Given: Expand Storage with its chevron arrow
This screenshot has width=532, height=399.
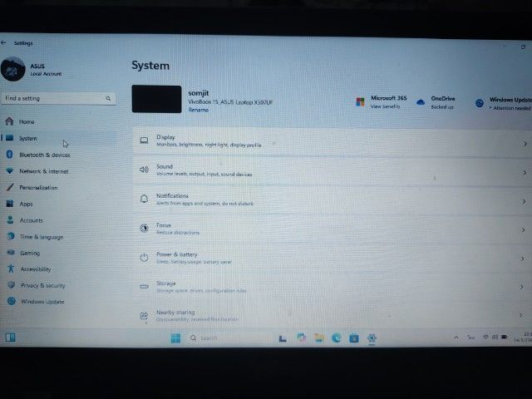Looking at the screenshot, I should click(x=522, y=287).
